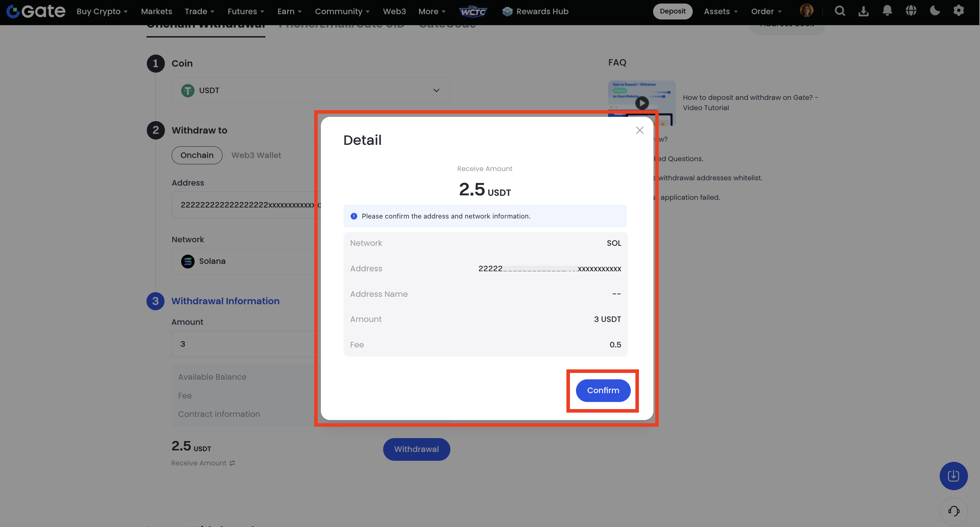The width and height of the screenshot is (980, 527).
Task: Click the WCTC event icon
Action: [473, 11]
